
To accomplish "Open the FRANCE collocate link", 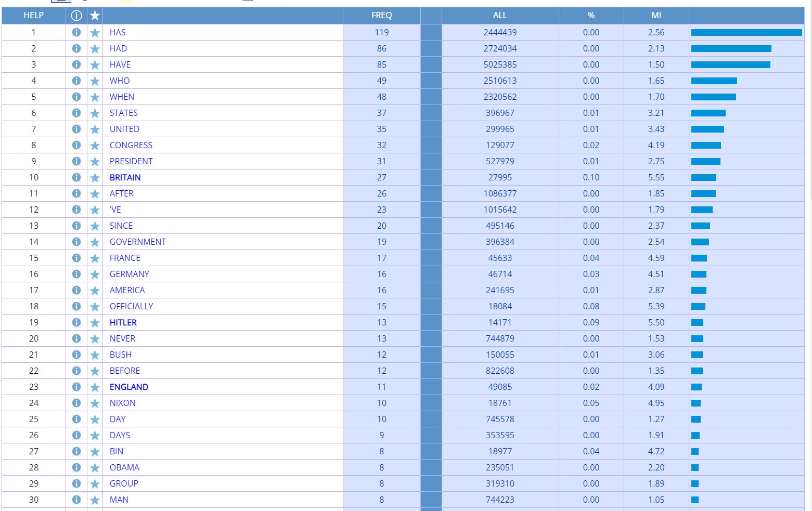I will pos(125,258).
